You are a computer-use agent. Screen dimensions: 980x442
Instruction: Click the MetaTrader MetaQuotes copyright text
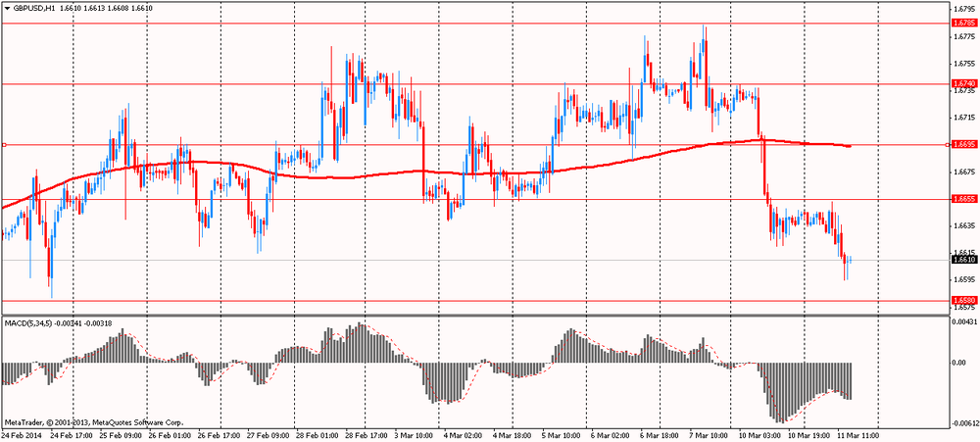[x=94, y=422]
